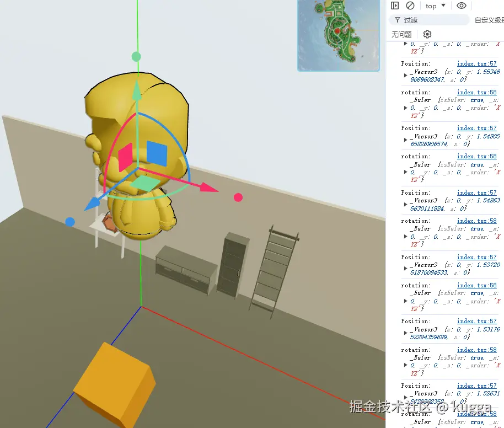This screenshot has width=504, height=428.
Task: Open index.tsx:57 link beside Position 1.53176
Action: [x=476, y=321]
